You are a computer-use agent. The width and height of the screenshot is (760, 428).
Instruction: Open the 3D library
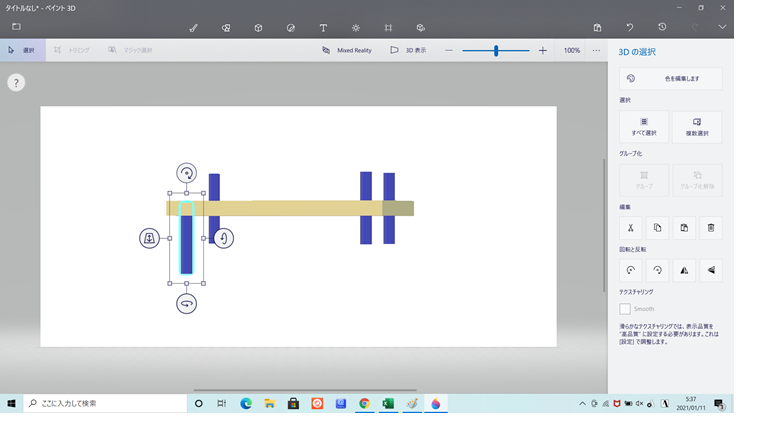click(x=421, y=28)
